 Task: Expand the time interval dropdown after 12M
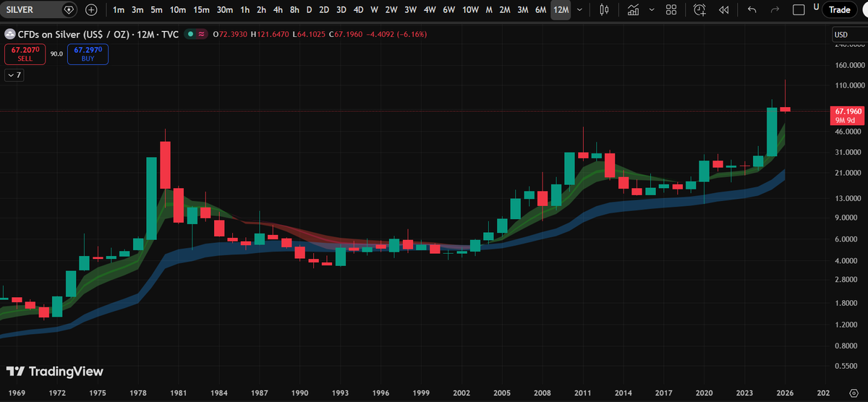pyautogui.click(x=579, y=10)
